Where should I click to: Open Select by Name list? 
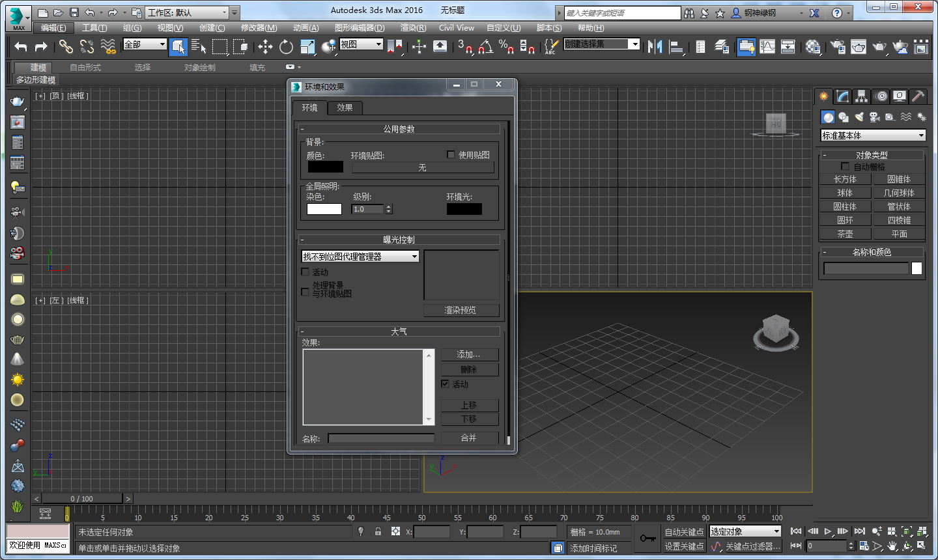(199, 46)
